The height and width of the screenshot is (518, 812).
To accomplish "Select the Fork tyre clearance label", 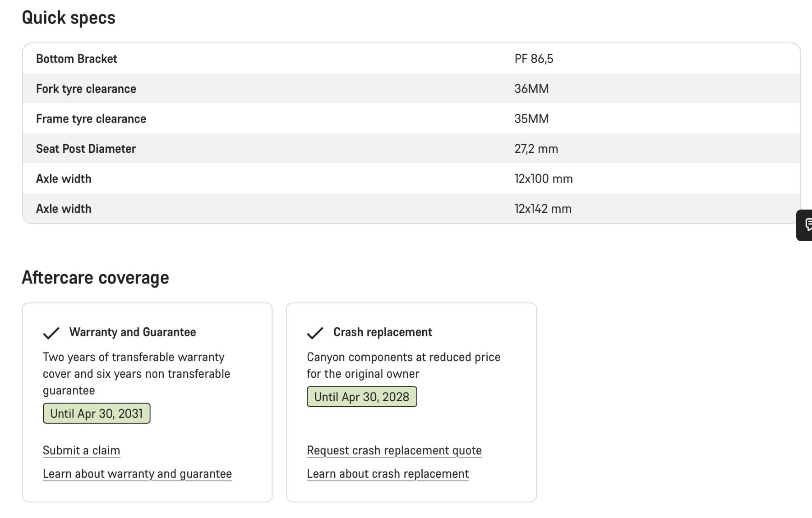I will pyautogui.click(x=86, y=89).
